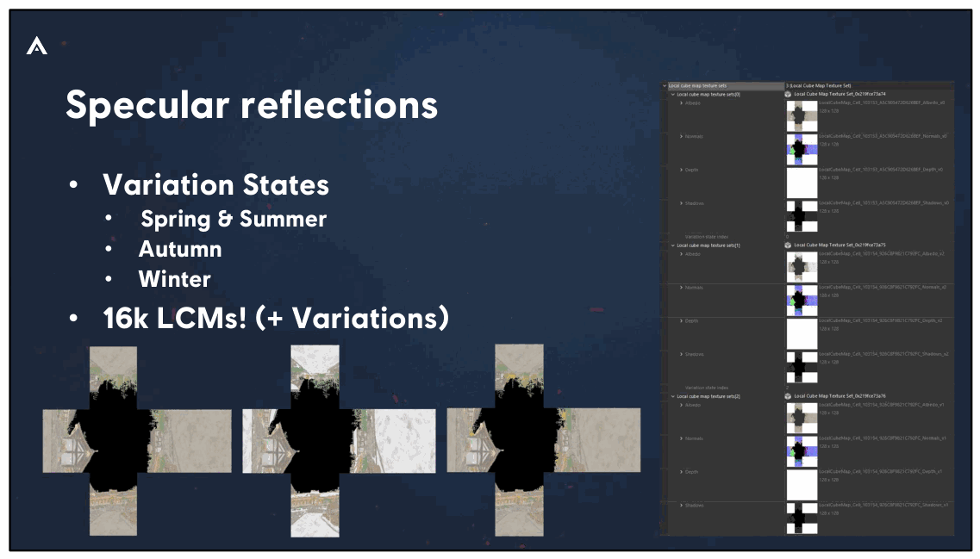The height and width of the screenshot is (559, 980).
Task: Collapse Local cube map texture sets[0]
Action: coord(673,95)
